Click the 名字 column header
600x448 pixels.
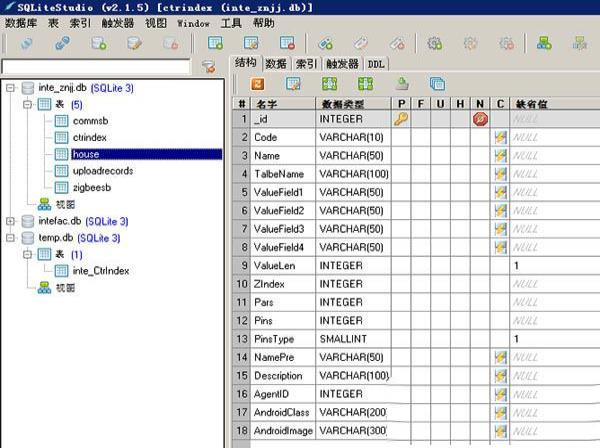tap(282, 104)
